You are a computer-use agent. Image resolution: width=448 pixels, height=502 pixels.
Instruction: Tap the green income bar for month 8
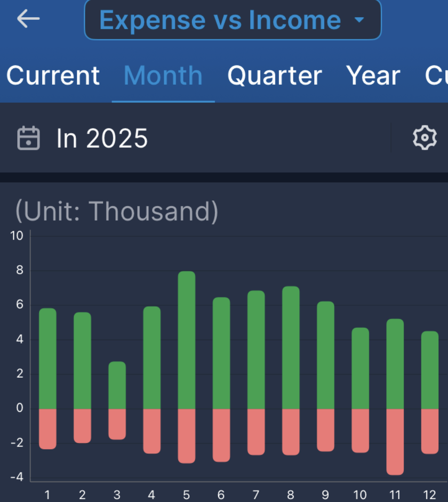coord(291,347)
